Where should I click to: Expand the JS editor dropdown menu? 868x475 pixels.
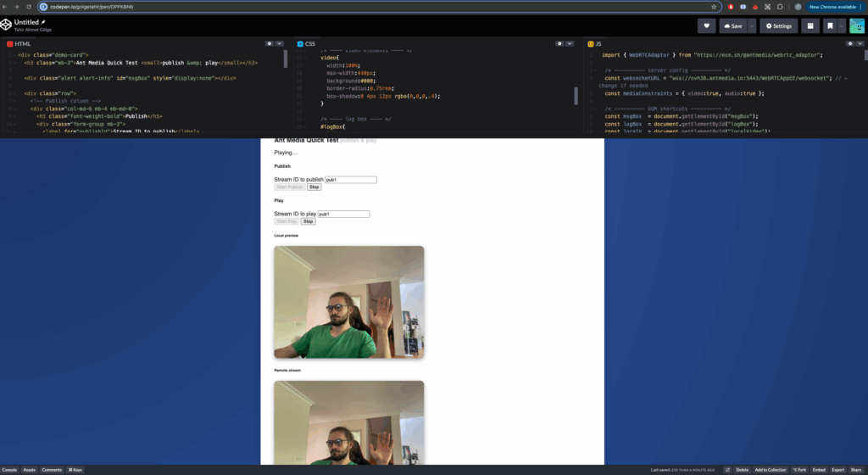coord(860,44)
